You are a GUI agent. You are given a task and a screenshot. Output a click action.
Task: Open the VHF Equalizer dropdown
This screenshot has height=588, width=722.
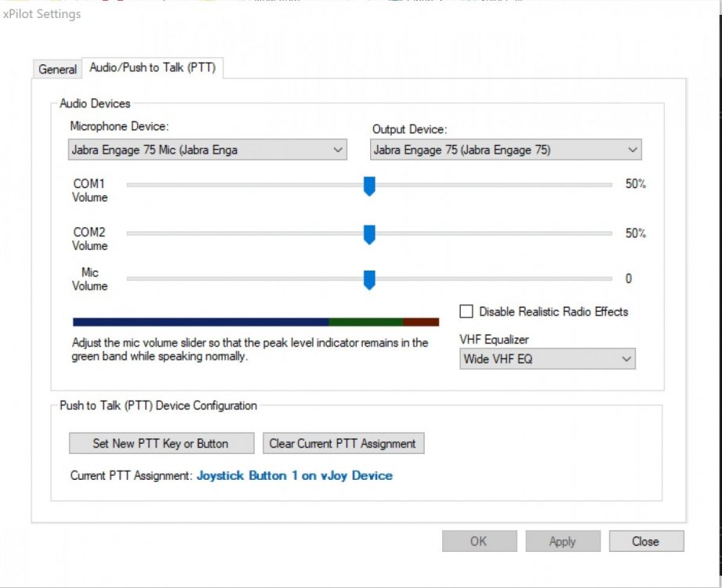click(547, 359)
